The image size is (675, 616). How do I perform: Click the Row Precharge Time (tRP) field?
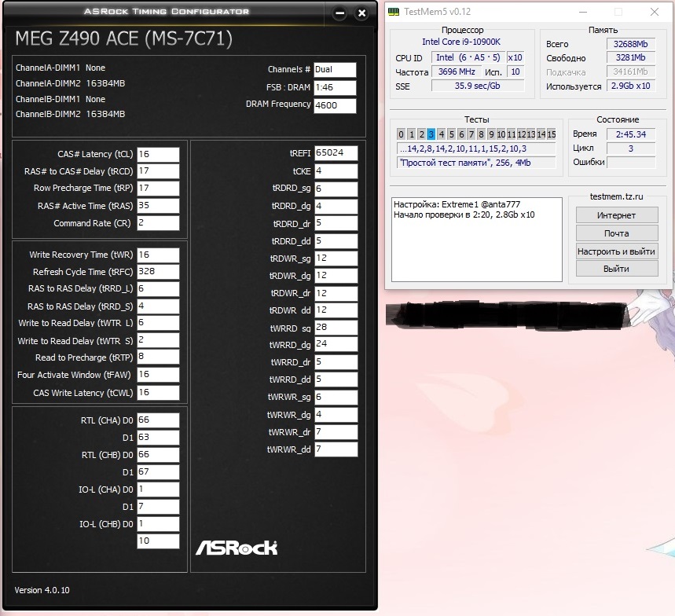click(158, 188)
